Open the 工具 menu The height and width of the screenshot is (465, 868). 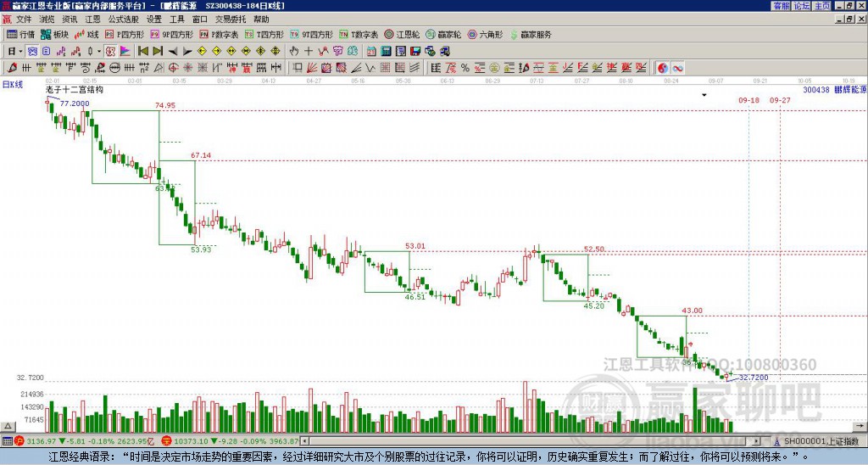[177, 20]
